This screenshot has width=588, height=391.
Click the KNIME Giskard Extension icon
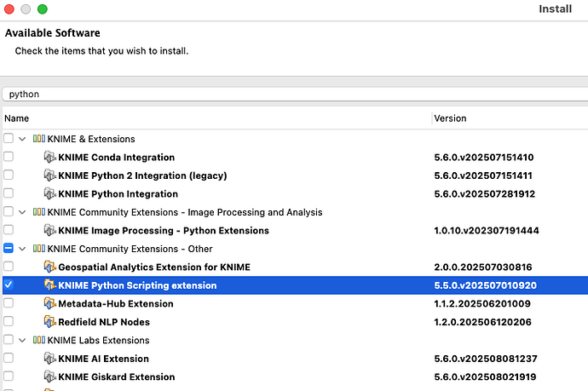click(49, 377)
